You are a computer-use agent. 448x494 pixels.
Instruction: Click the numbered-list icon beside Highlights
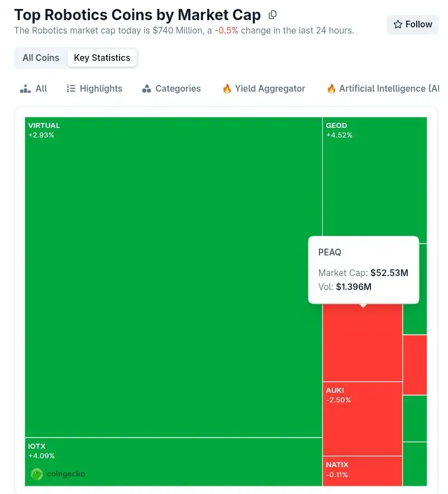(x=71, y=89)
